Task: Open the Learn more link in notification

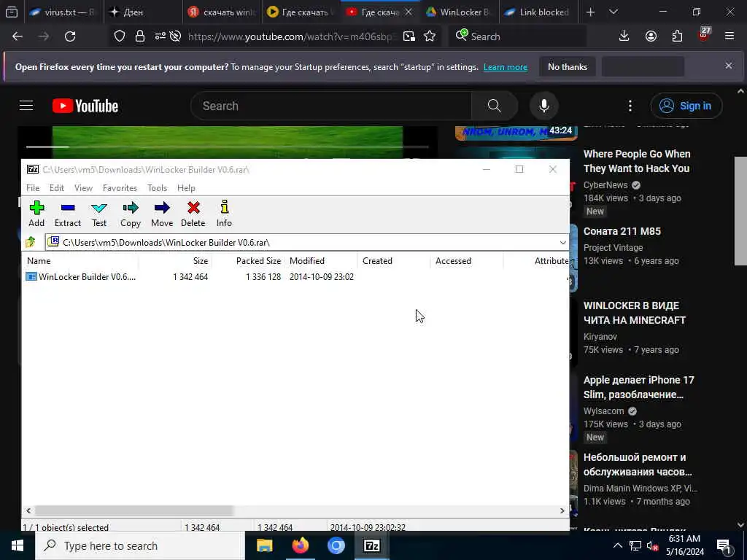Action: coord(506,67)
